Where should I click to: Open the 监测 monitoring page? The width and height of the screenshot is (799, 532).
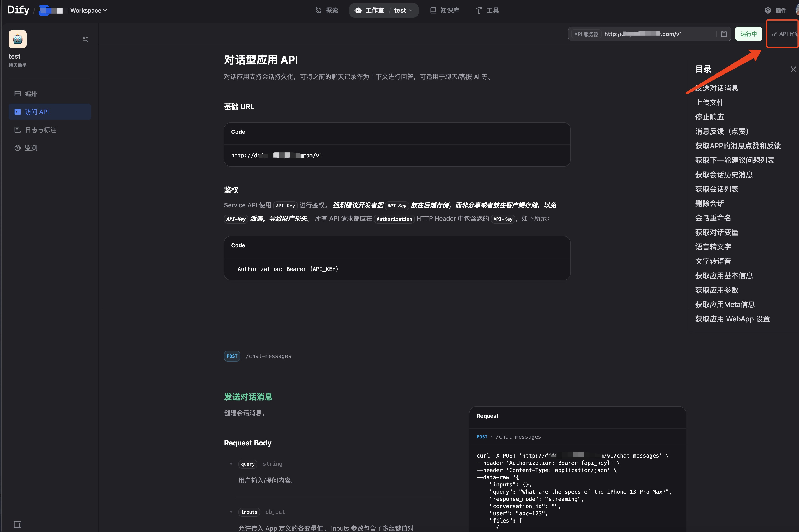tap(31, 148)
